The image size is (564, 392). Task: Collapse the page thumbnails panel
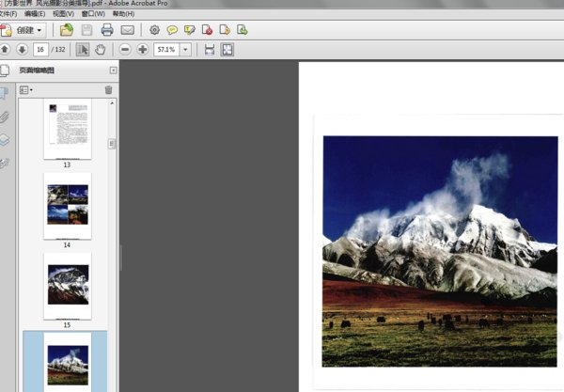click(114, 71)
